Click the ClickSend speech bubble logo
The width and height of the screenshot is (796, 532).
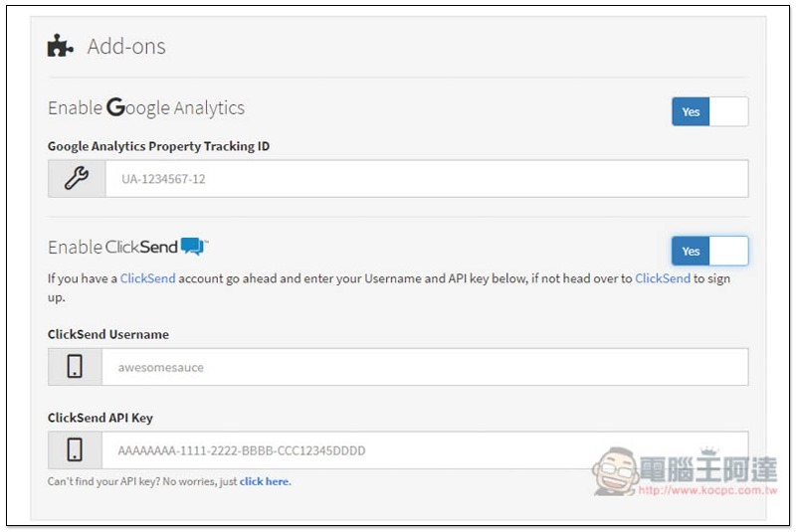coord(194,247)
